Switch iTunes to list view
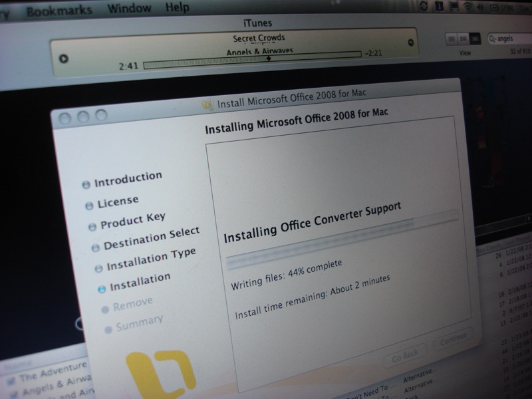This screenshot has height=399, width=532. tap(452, 39)
